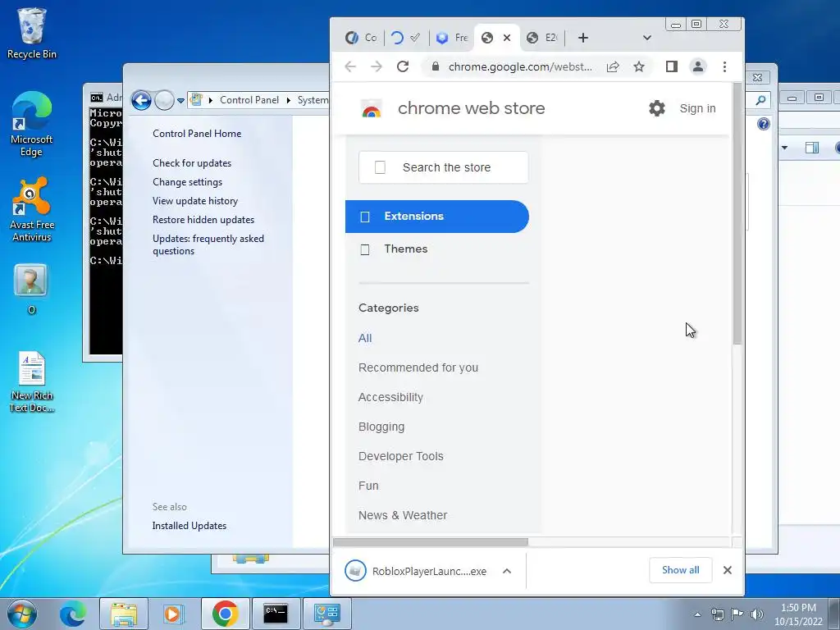840x630 pixels.
Task: Click the lock icon in address bar
Action: [x=436, y=66]
